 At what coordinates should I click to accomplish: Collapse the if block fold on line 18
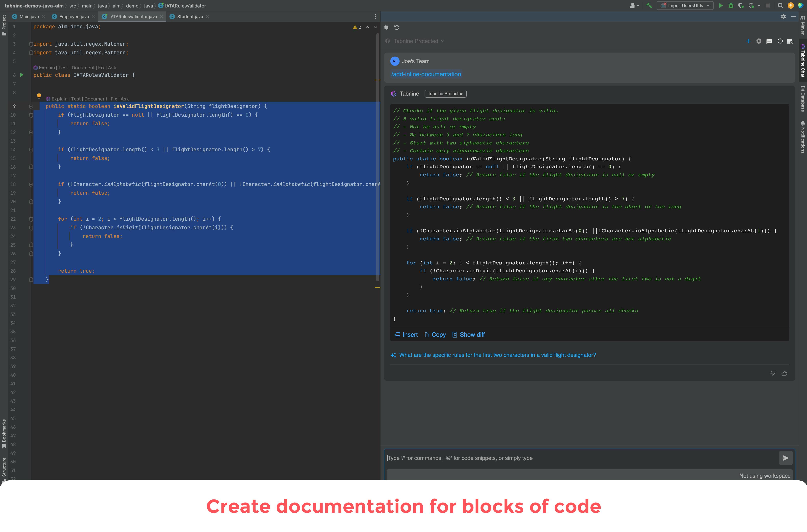(31, 184)
